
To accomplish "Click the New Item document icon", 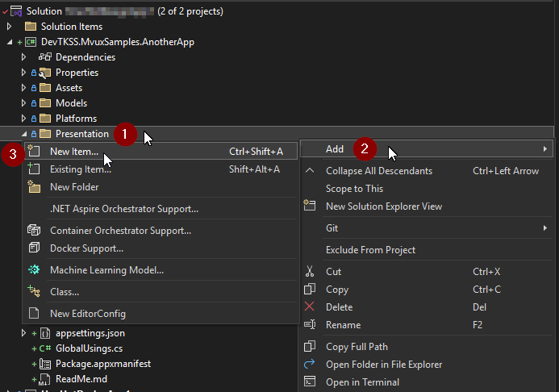I will [34, 151].
